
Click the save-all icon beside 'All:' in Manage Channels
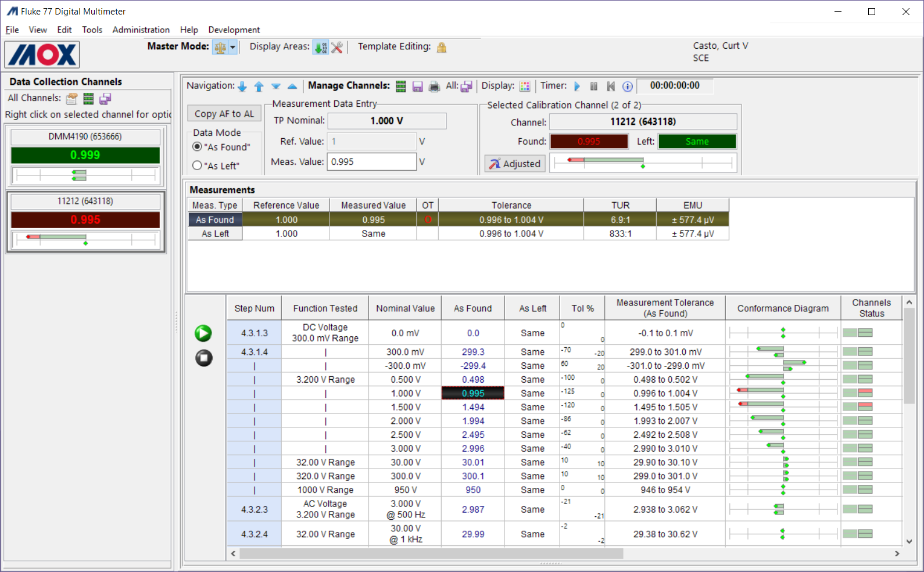click(x=467, y=87)
